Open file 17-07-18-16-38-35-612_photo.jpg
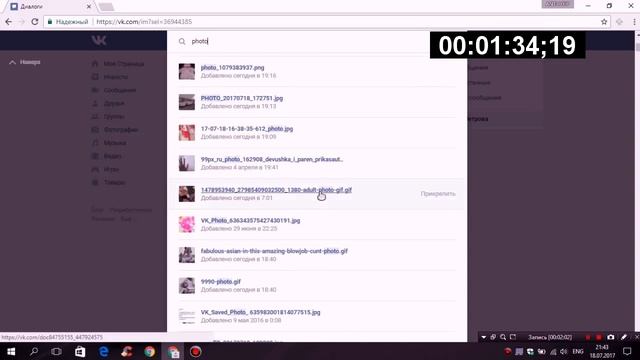The image size is (640, 360). [247, 129]
